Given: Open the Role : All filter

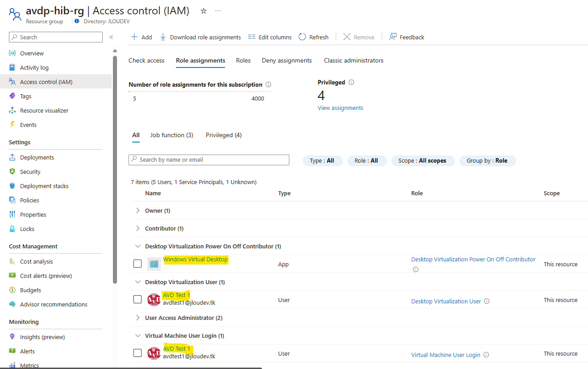Looking at the screenshot, I should pos(366,161).
